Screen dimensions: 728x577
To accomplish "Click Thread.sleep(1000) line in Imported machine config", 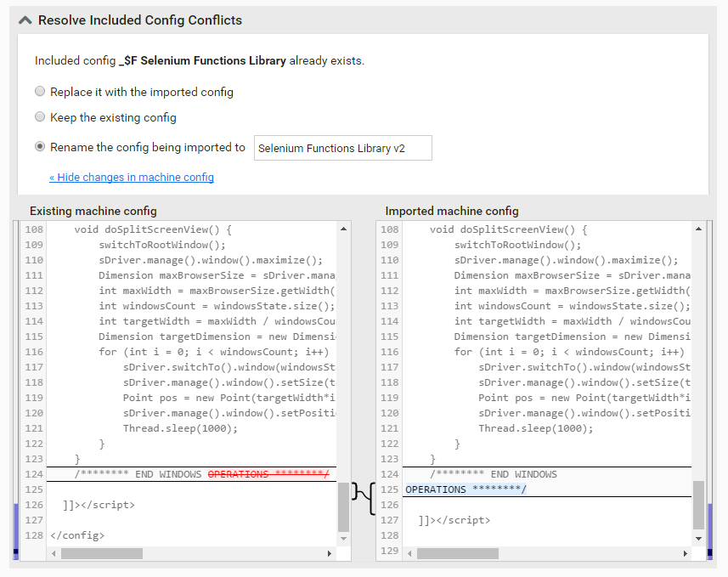I will tap(536, 428).
